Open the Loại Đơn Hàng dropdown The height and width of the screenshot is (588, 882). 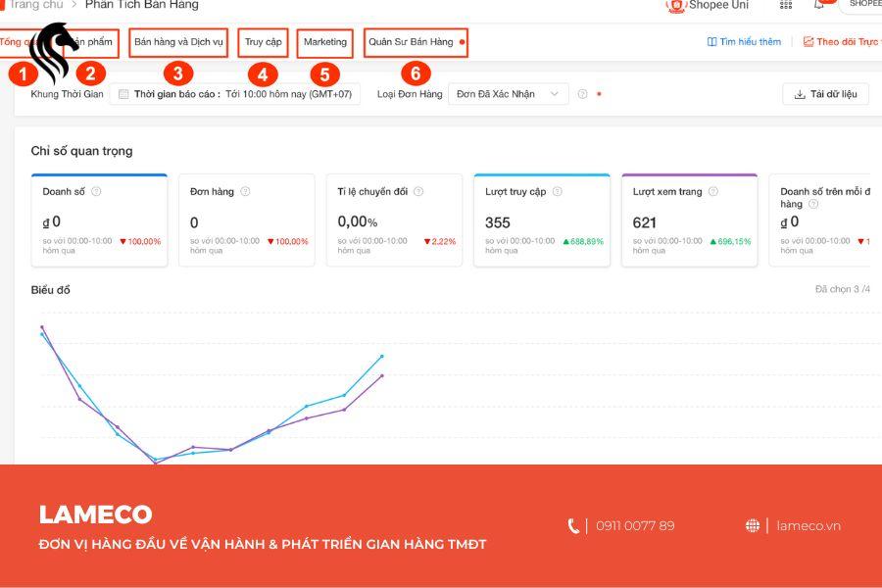pyautogui.click(x=508, y=94)
